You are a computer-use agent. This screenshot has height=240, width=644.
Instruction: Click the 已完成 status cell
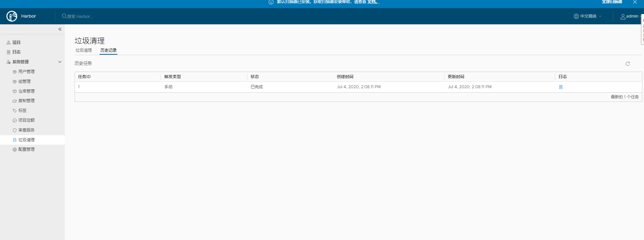click(257, 87)
